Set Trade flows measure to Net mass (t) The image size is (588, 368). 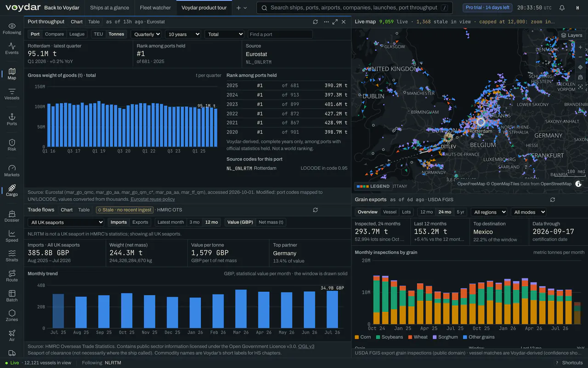[271, 222]
